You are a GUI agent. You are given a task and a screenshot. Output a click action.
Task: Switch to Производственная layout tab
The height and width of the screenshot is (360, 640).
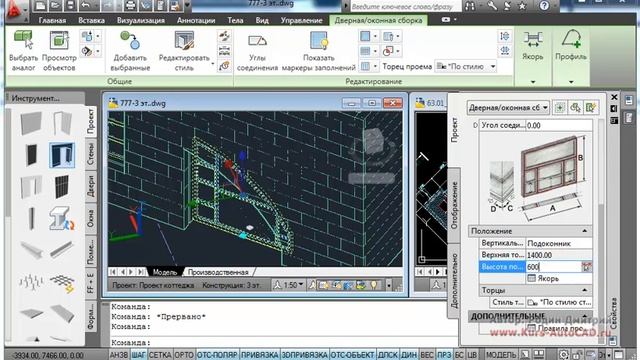[218, 272]
